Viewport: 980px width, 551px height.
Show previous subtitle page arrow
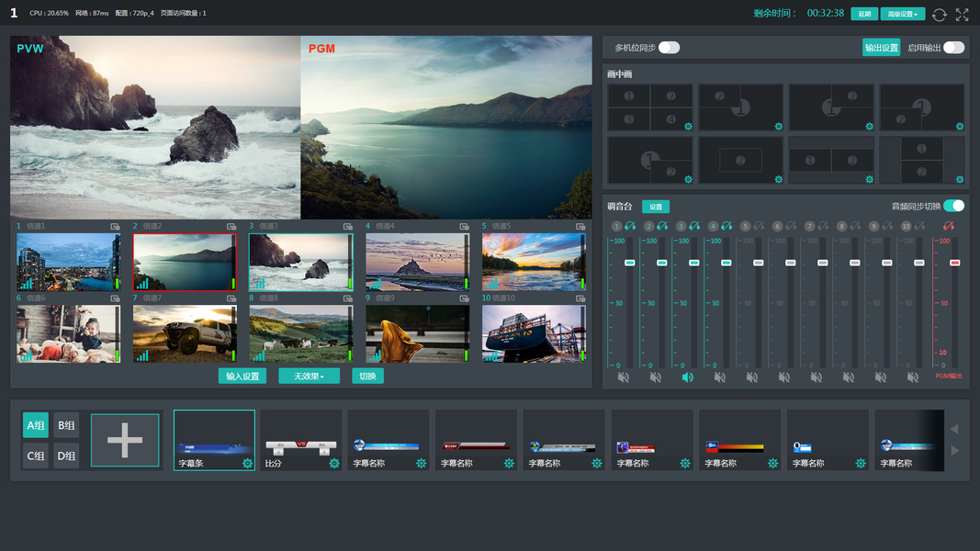(954, 429)
